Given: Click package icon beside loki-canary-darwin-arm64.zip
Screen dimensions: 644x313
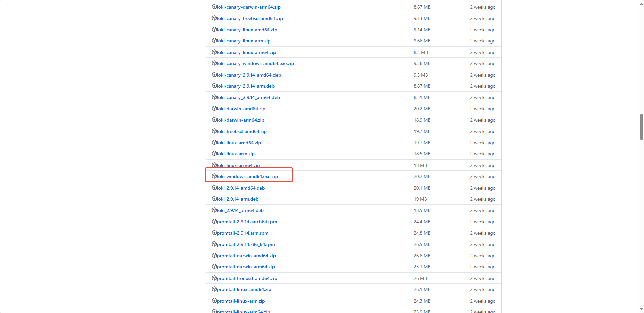Looking at the screenshot, I should coord(214,7).
